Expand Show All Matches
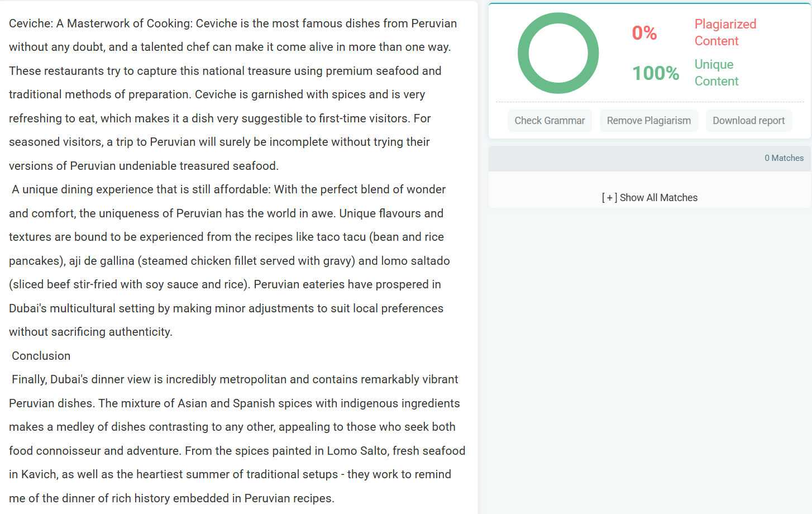 [x=649, y=198]
